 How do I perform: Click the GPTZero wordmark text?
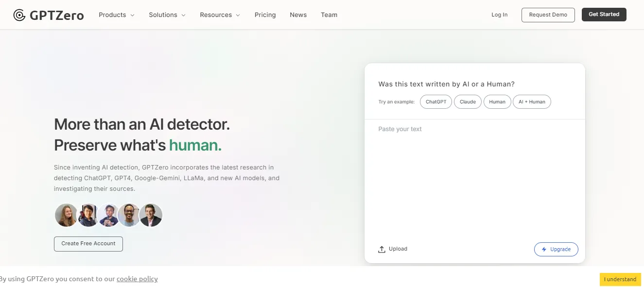57,16
